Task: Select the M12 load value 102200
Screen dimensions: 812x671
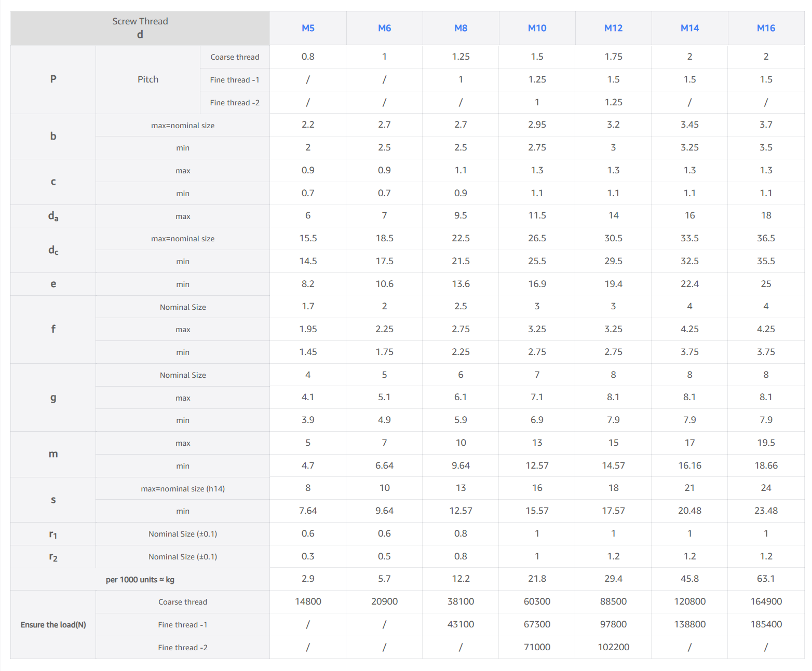Action: [x=613, y=647]
